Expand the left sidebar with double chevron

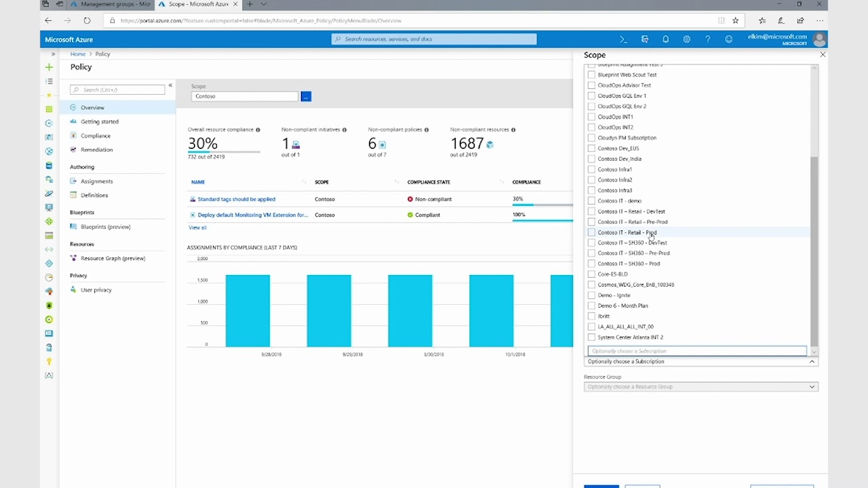point(53,54)
